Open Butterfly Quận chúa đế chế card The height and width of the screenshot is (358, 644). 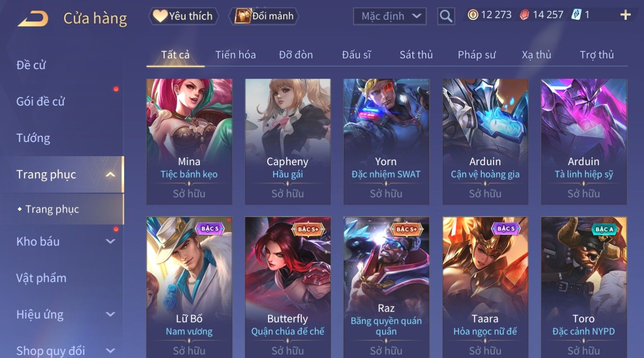pos(288,287)
